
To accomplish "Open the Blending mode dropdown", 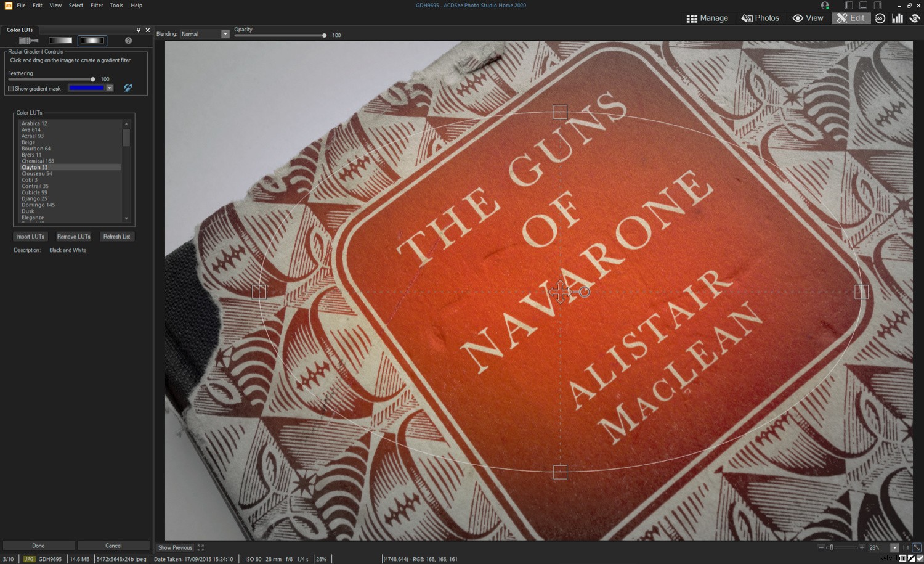I will [225, 35].
